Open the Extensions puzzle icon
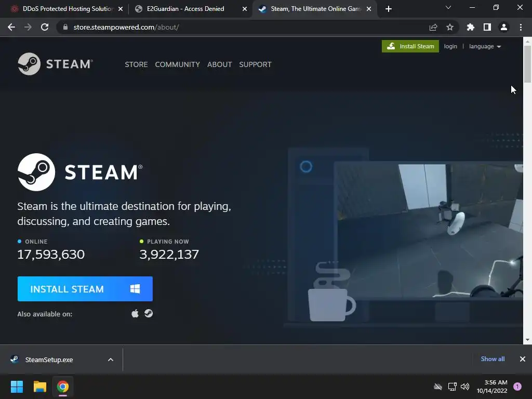This screenshot has width=532, height=399. [470, 27]
